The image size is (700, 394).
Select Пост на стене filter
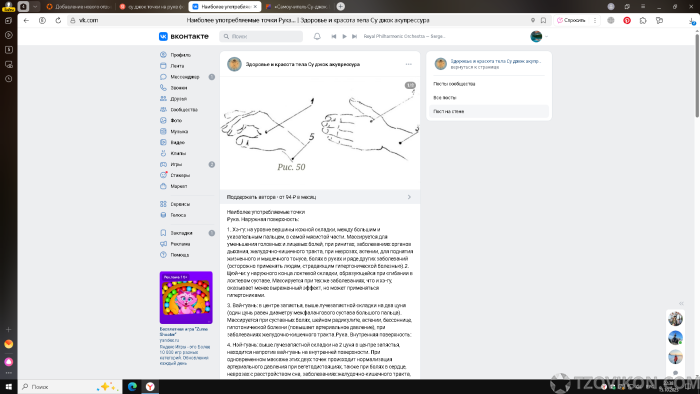pos(489,112)
